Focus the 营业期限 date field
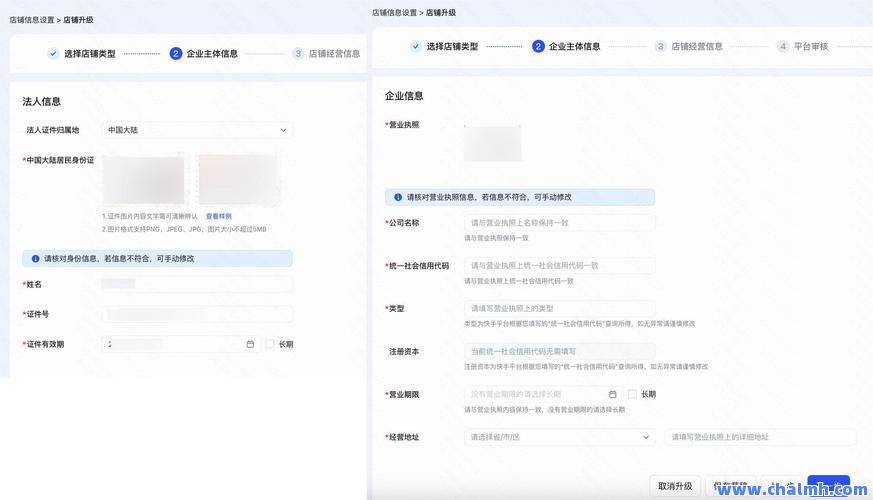 pos(543,394)
